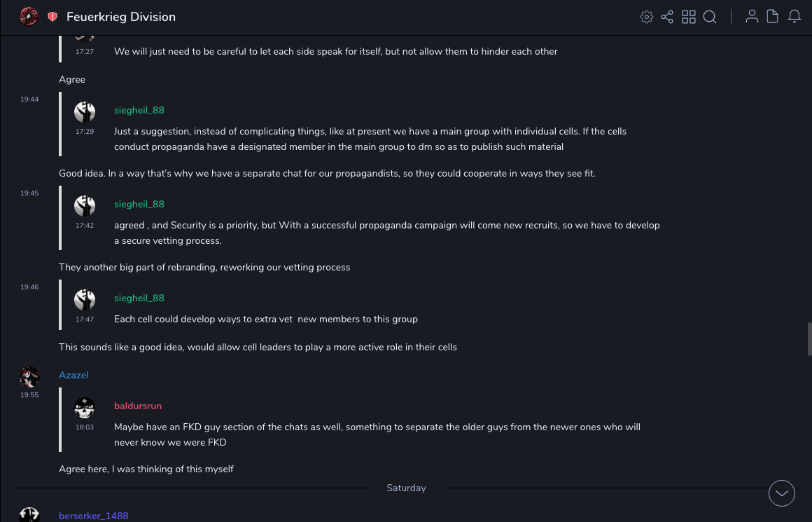Open the grid view icon

pyautogui.click(x=689, y=17)
